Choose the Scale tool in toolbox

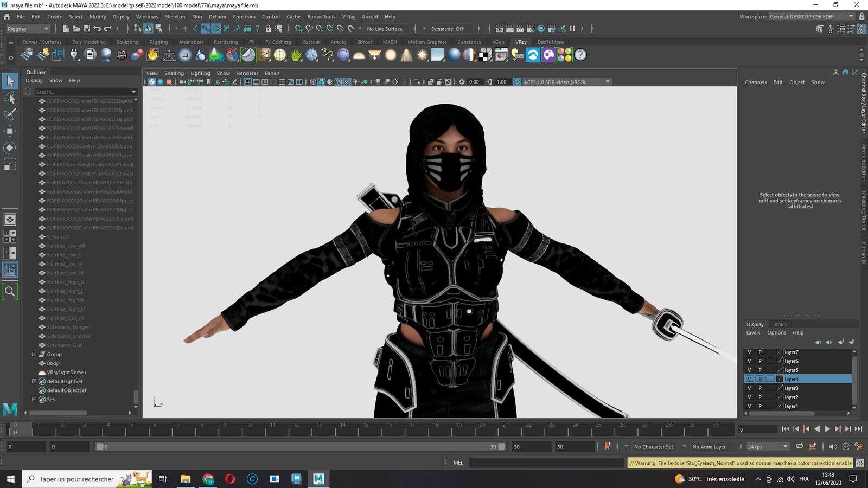pyautogui.click(x=10, y=164)
